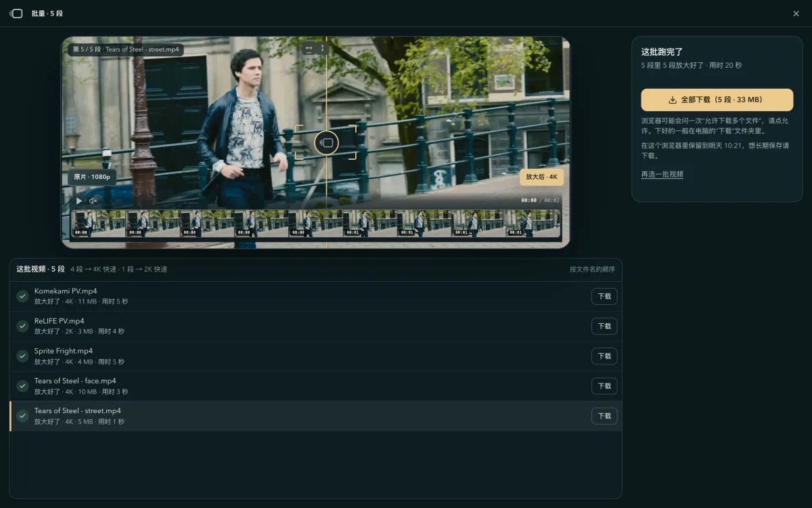Image resolution: width=812 pixels, height=508 pixels.
Task: Click the 这批视频 · 5 段 list heading
Action: click(x=41, y=269)
